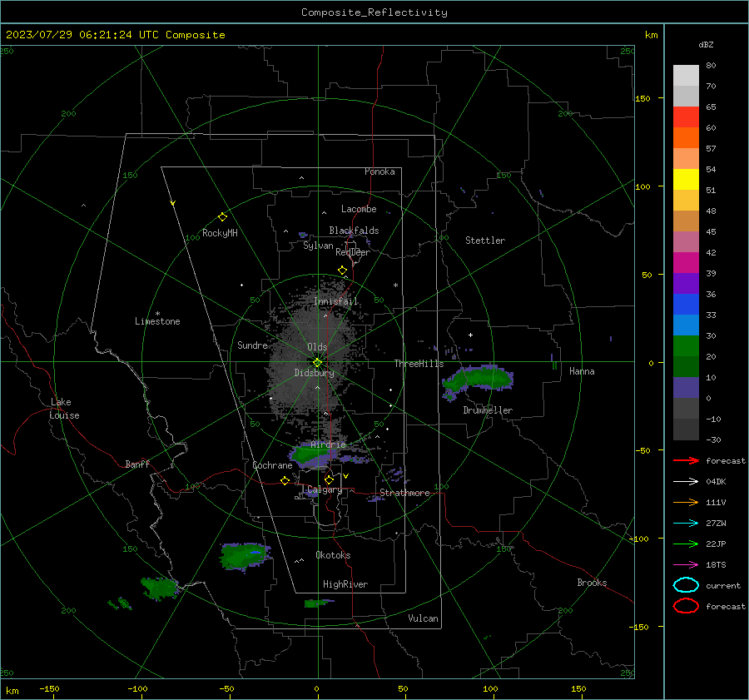Image resolution: width=749 pixels, height=700 pixels.
Task: Click the red forecast arrow in legend
Action: (686, 460)
